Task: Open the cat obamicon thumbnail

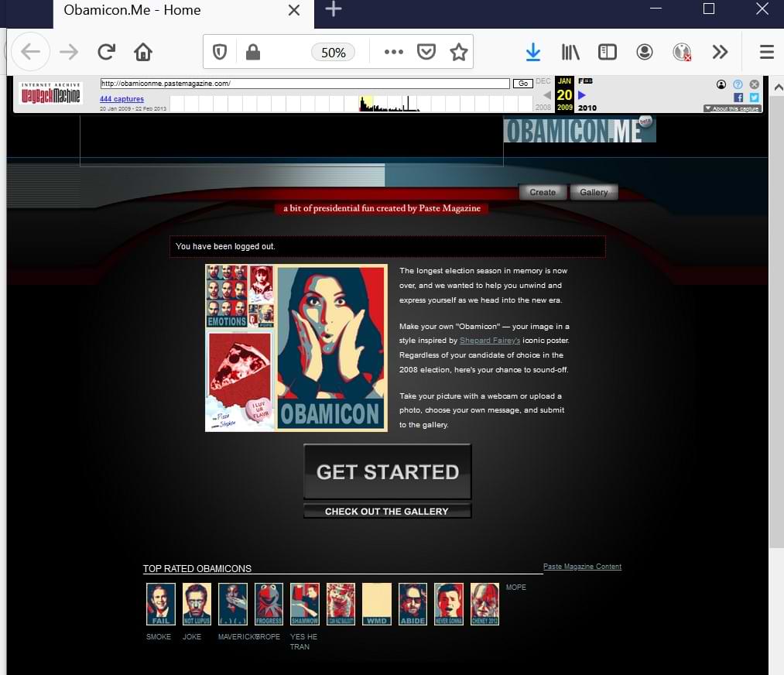Action: pos(341,604)
